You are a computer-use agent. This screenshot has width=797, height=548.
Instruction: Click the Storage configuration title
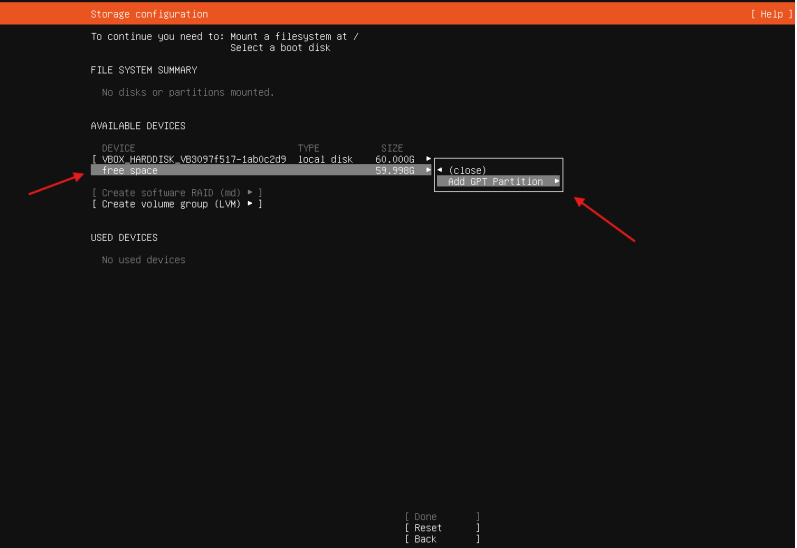coord(149,14)
